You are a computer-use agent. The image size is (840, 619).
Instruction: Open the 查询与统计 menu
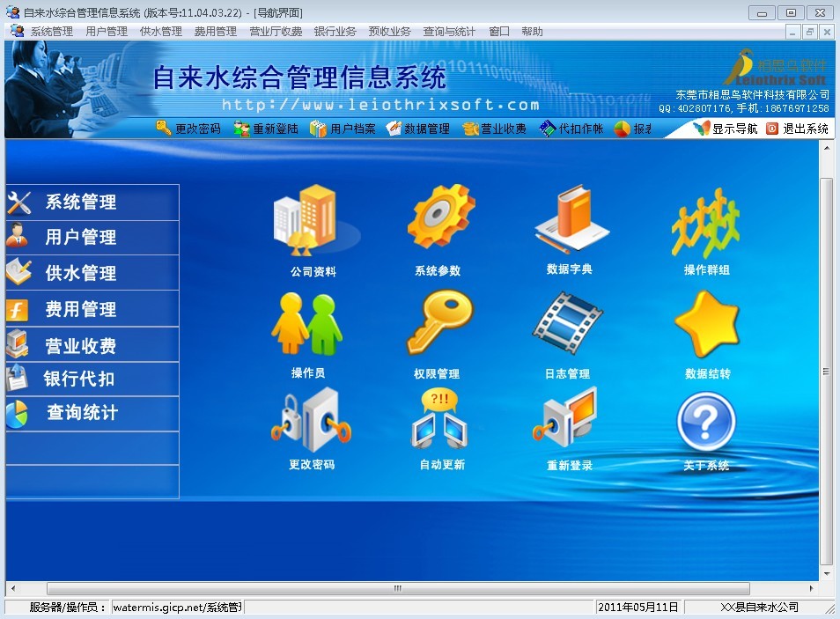(449, 32)
